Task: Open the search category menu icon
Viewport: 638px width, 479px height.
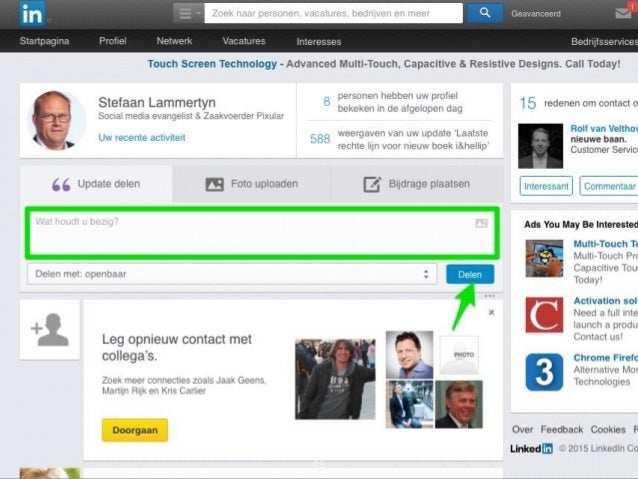Action: [x=188, y=13]
